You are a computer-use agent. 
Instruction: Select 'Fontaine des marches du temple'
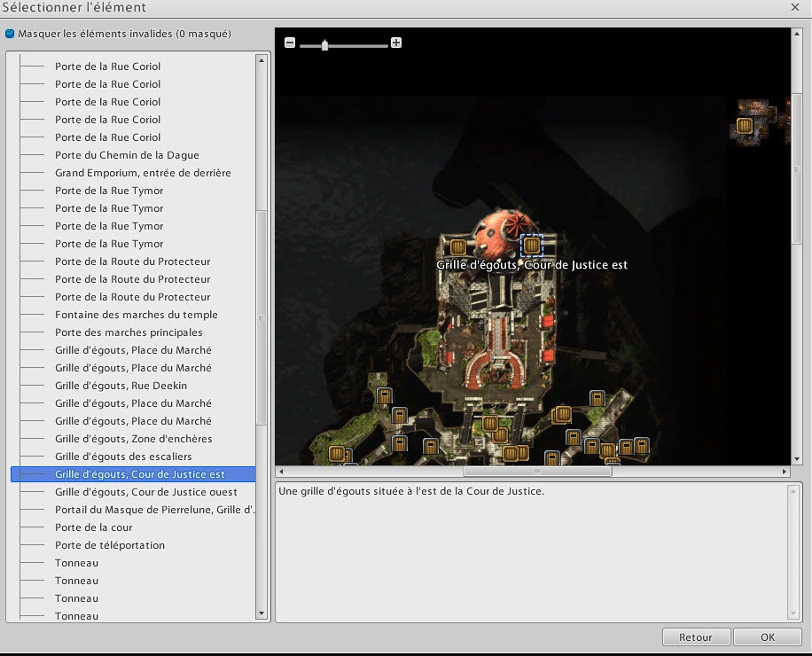click(137, 315)
